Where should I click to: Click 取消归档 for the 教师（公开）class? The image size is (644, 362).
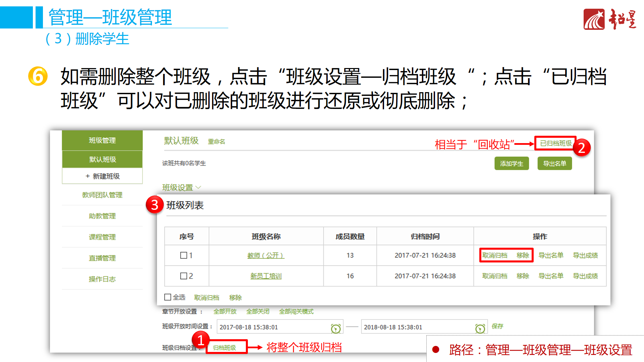pos(494,255)
